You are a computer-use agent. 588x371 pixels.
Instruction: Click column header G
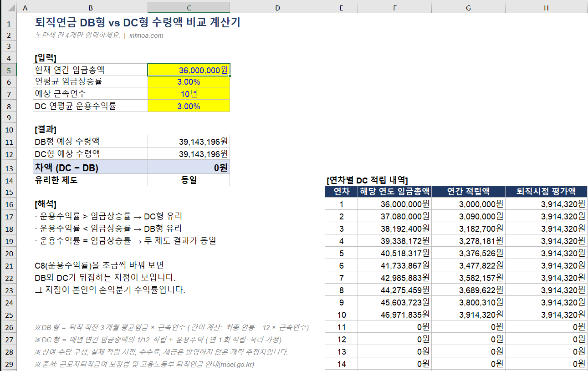pyautogui.click(x=468, y=8)
